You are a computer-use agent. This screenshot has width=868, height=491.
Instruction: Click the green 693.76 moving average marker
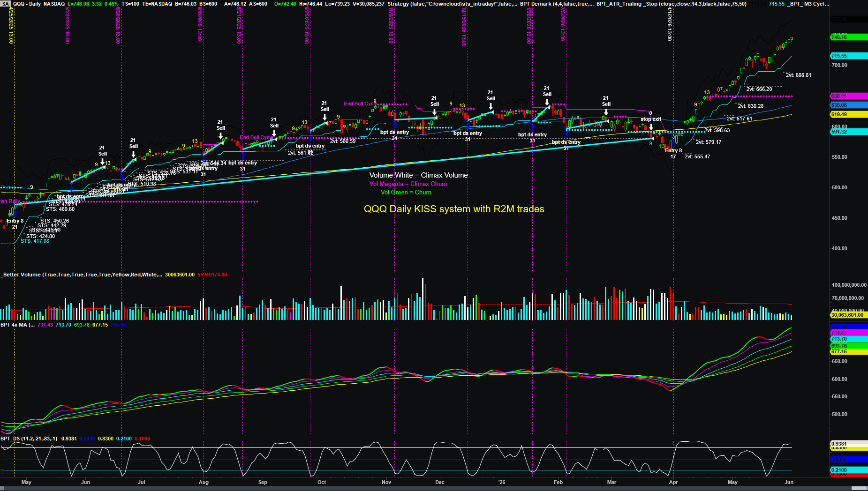click(x=849, y=346)
